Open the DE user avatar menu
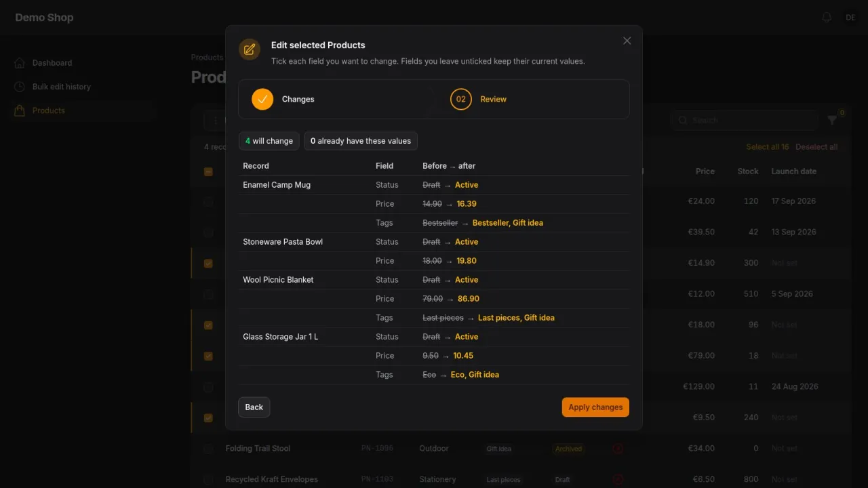Image resolution: width=868 pixels, height=488 pixels. click(x=850, y=18)
